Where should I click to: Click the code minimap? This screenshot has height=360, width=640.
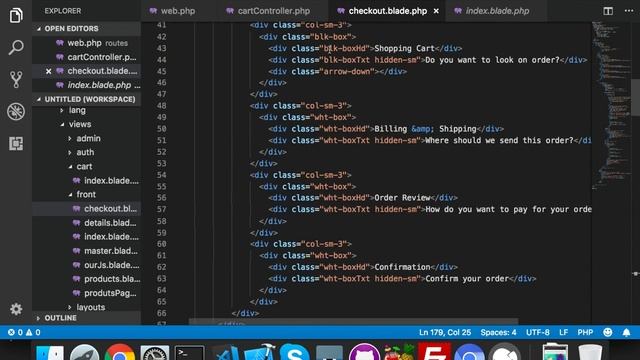pos(611,106)
